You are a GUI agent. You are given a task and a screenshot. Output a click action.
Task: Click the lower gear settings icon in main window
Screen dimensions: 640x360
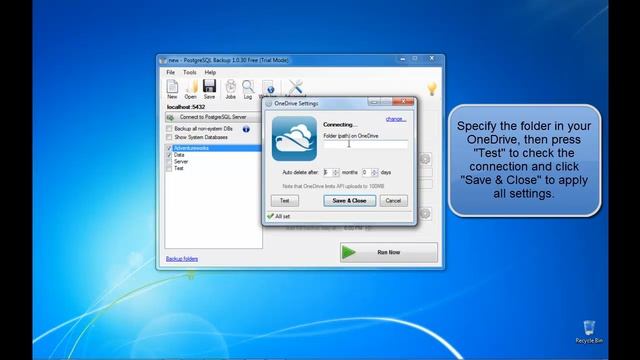[x=425, y=213]
